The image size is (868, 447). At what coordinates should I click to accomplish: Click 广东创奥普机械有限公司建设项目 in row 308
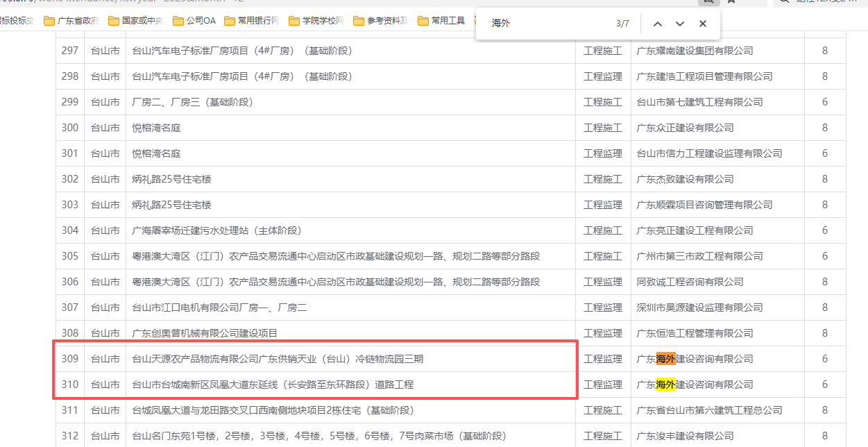pyautogui.click(x=205, y=333)
